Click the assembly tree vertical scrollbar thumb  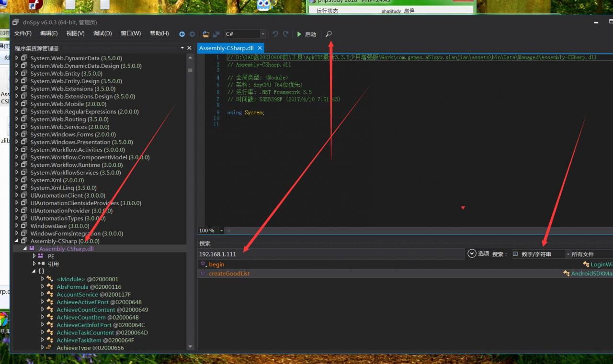pyautogui.click(x=190, y=71)
